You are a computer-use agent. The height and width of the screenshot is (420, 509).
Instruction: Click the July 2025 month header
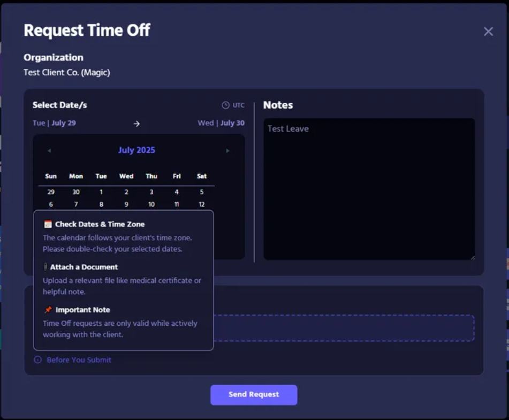(136, 150)
